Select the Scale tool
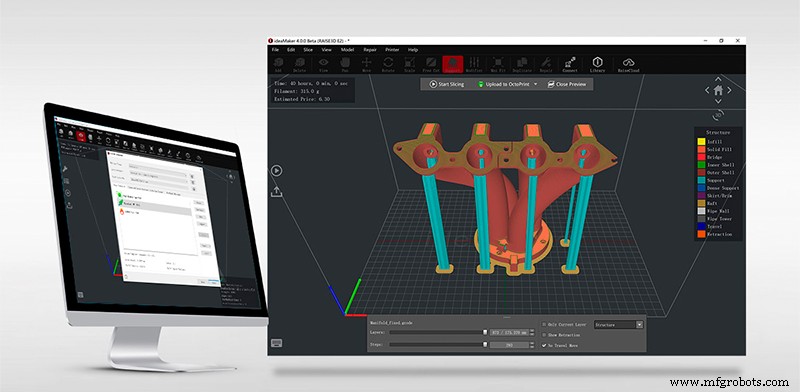 (410, 64)
